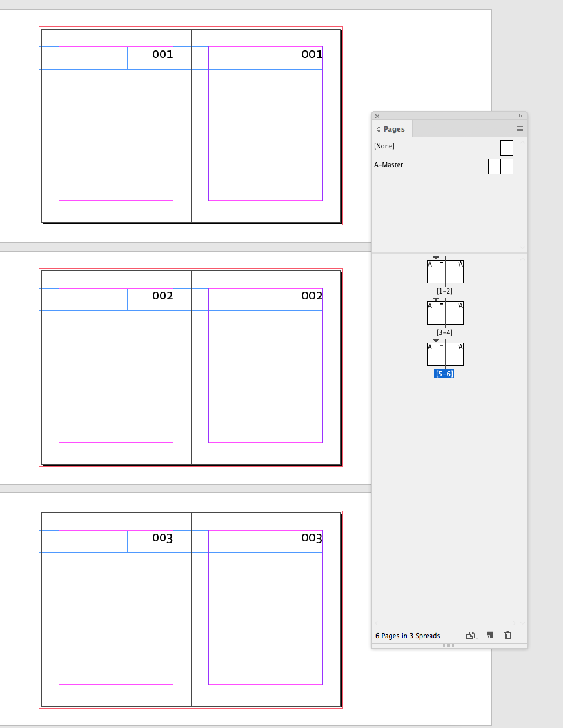
Task: Select the page 002 spread in the layout
Action: pyautogui.click(x=190, y=368)
